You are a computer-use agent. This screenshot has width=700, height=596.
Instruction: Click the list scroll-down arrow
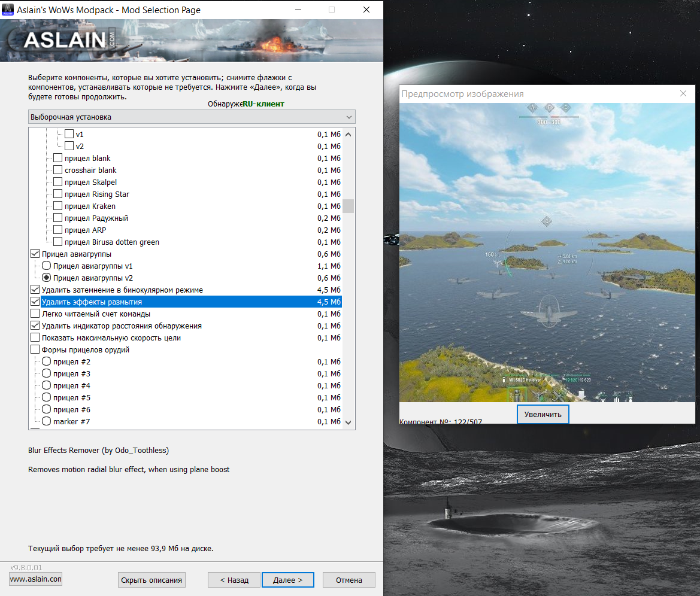coord(349,422)
